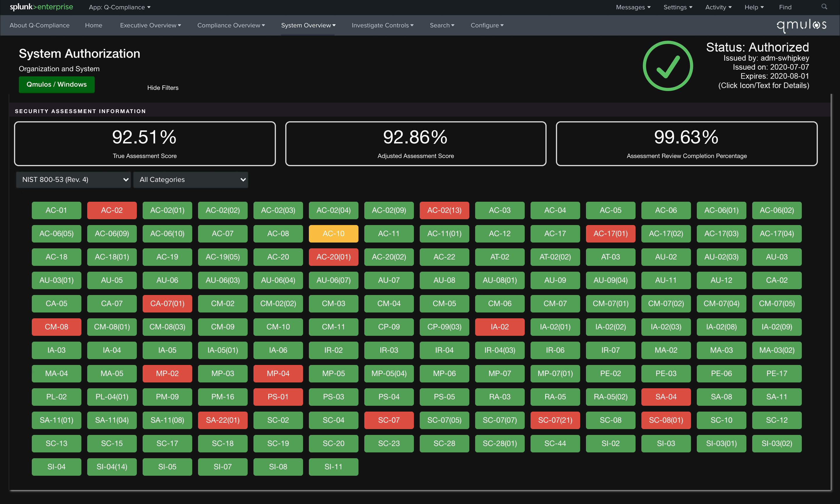
Task: Open the All Categories dropdown
Action: [191, 180]
